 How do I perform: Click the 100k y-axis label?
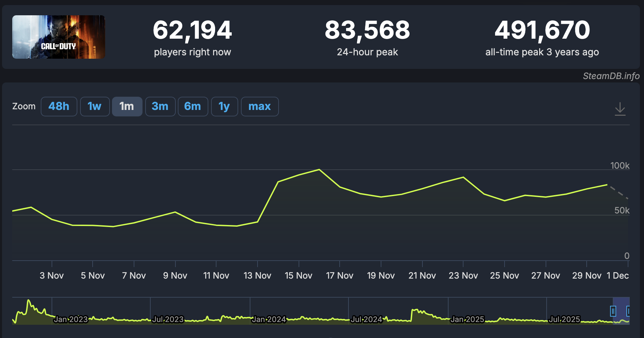[620, 166]
